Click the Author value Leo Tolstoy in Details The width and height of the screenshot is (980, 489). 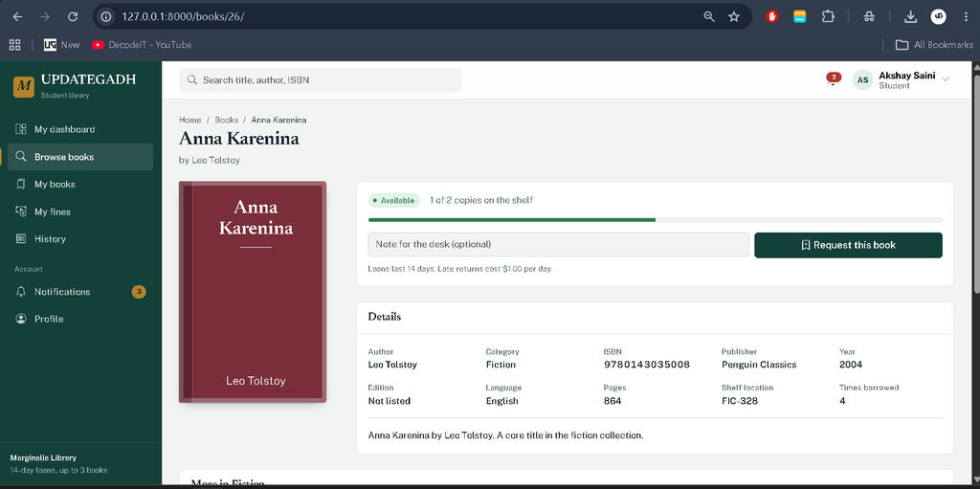(x=392, y=365)
